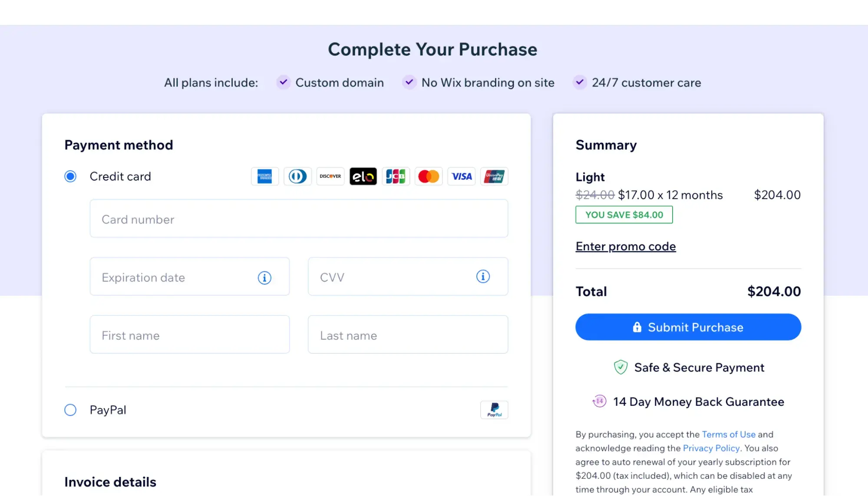Click the Discover card logo

point(330,176)
